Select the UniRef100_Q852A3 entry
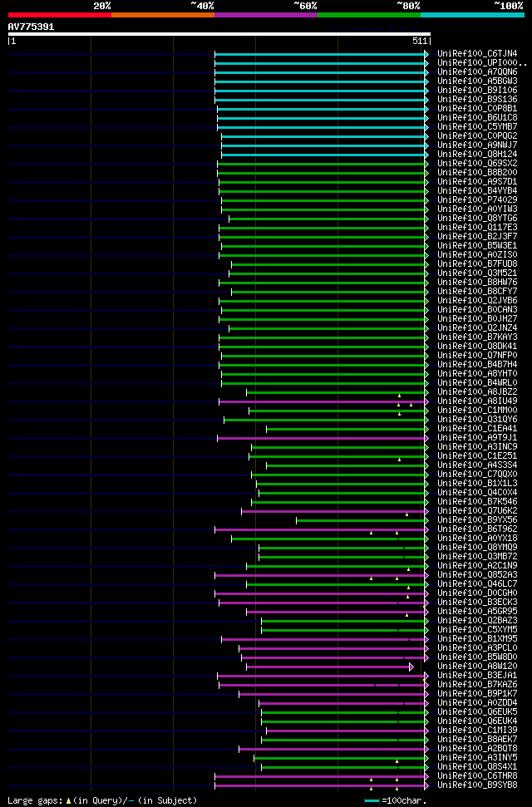The width and height of the screenshot is (532, 807). (477, 576)
